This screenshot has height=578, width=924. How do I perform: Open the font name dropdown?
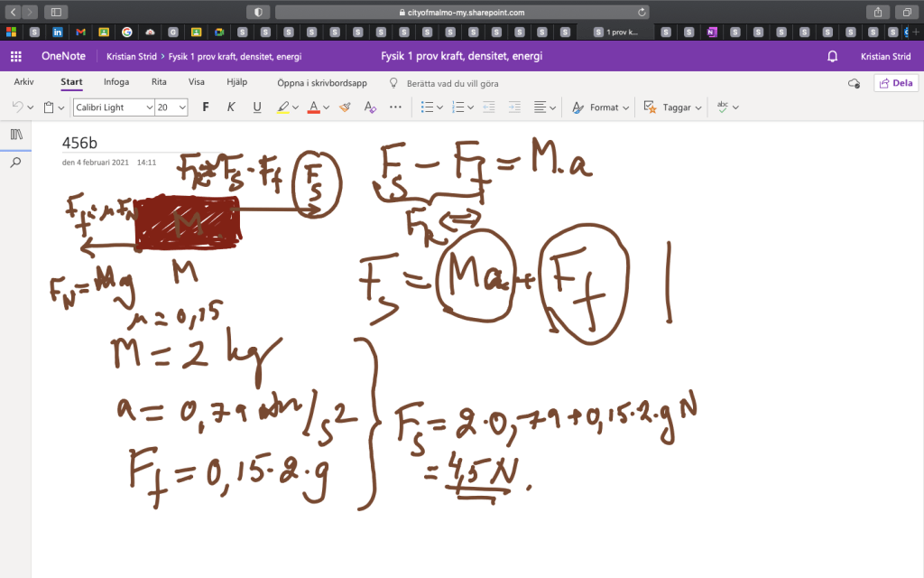pos(114,107)
